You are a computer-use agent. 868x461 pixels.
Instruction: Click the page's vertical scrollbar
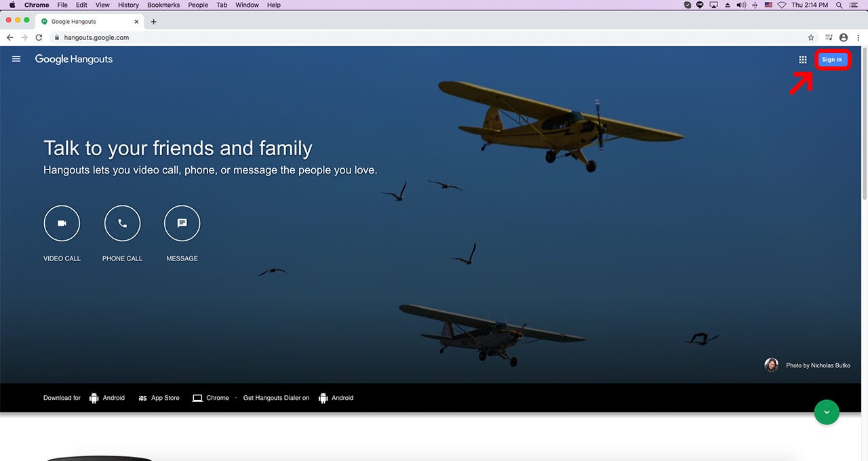[x=865, y=122]
